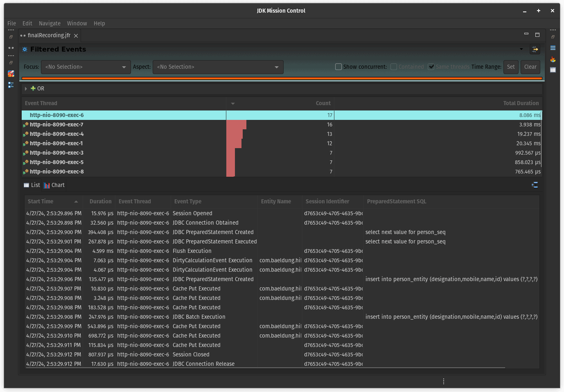Click the lower restore icon in left sidebar
Screen dimensions: 564x392
[11, 63]
